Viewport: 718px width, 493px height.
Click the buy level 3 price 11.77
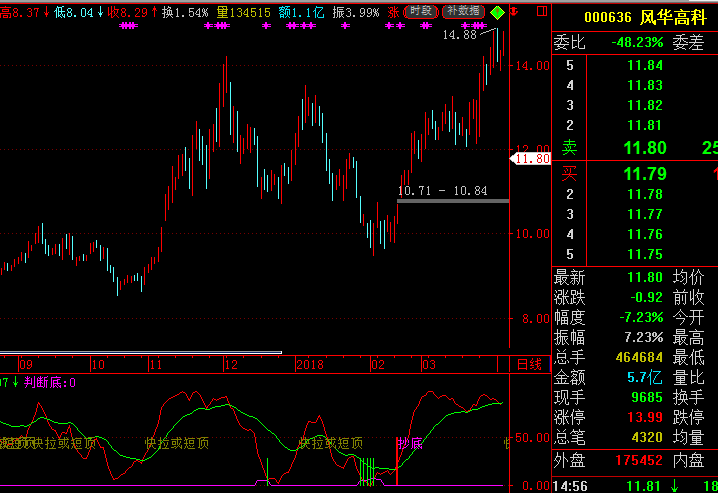coord(645,214)
